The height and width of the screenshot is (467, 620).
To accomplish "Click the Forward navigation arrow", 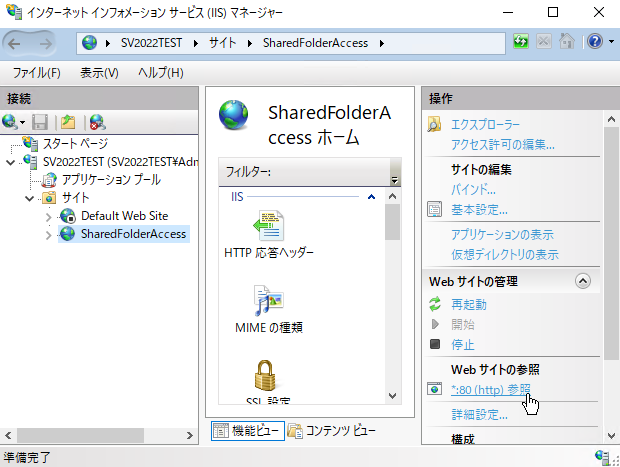I will [x=45, y=43].
